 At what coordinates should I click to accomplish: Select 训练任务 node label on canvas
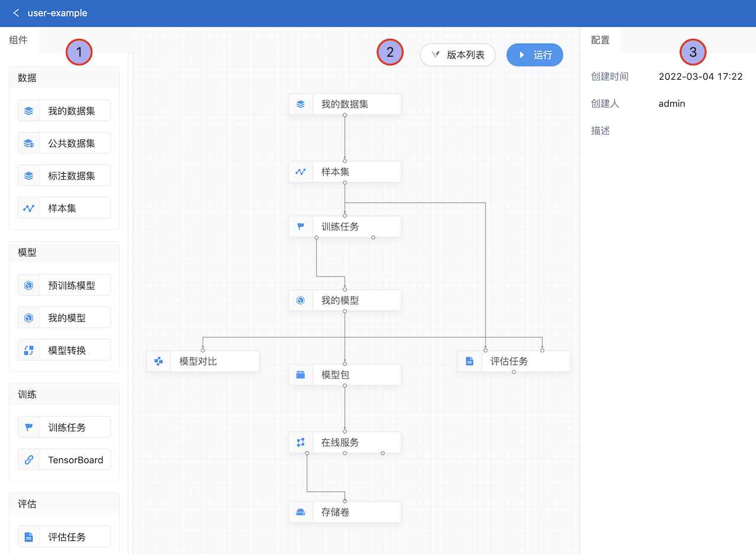tap(340, 226)
